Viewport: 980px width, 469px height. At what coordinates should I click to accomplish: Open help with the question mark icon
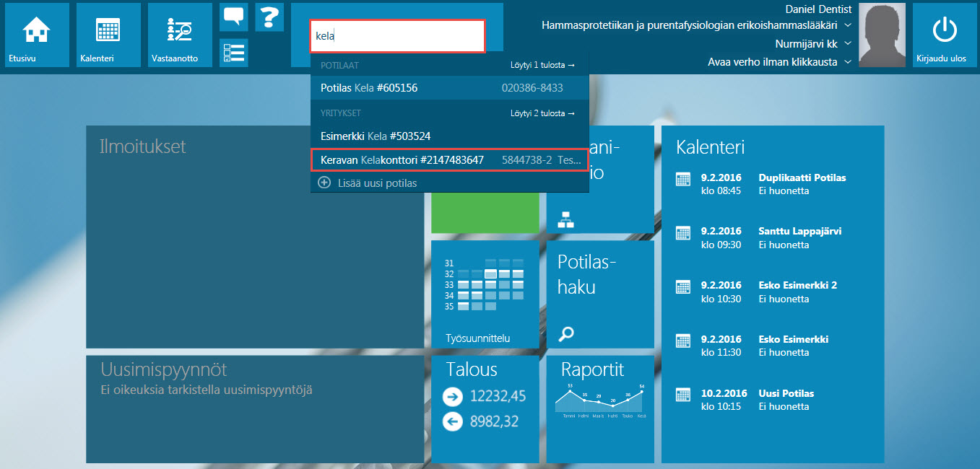269,17
